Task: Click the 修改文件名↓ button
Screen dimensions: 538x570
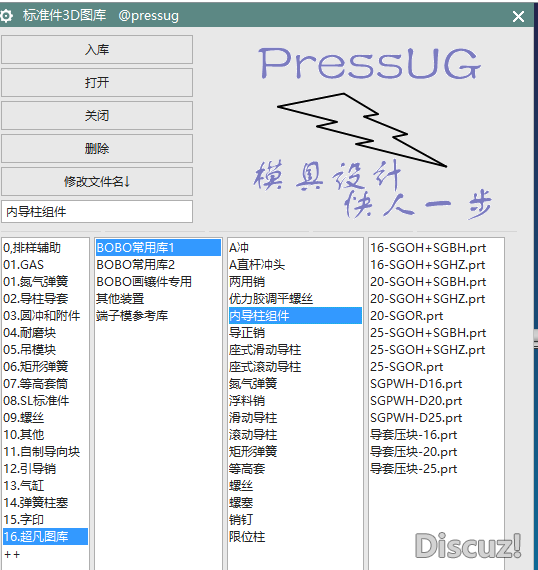Action: coord(97,181)
